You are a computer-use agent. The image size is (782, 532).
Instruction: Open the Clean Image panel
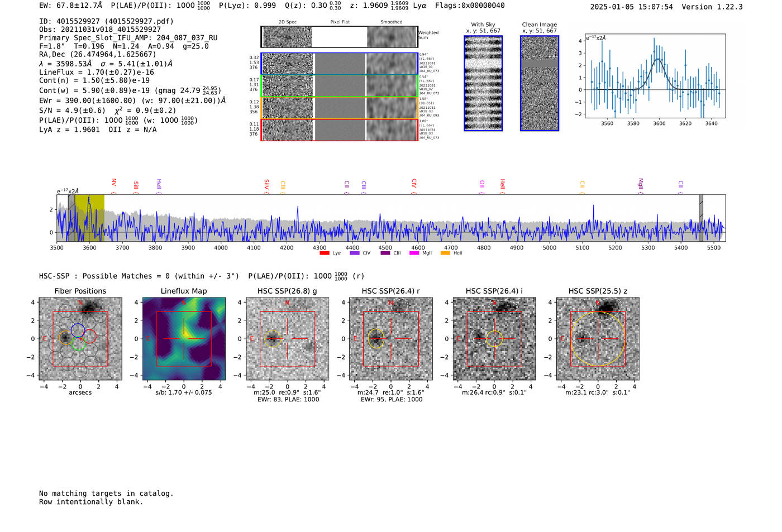pos(540,83)
